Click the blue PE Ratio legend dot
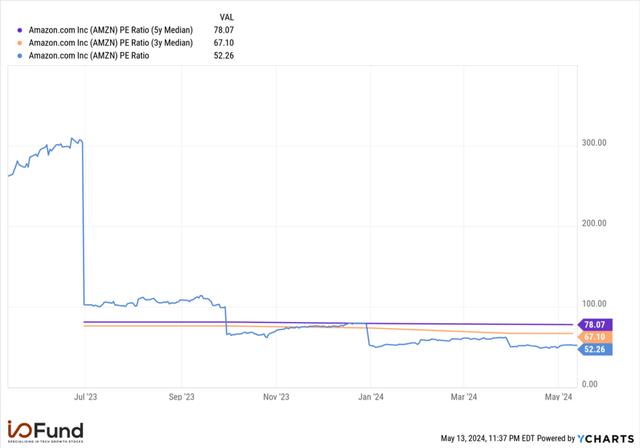The image size is (640, 448). 20,56
